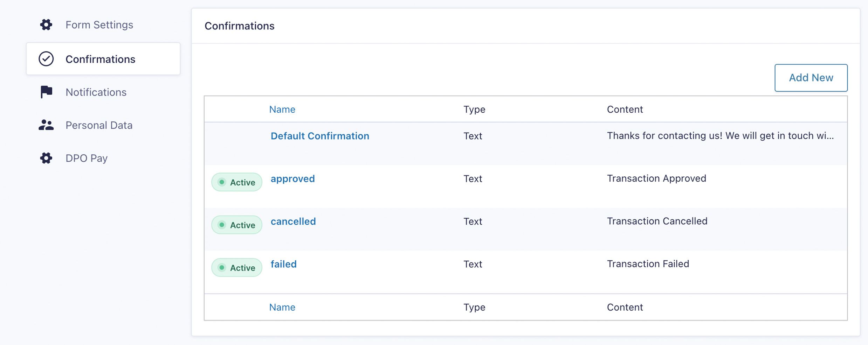Viewport: 868px width, 345px height.
Task: Open the cancelled confirmation
Action: [x=293, y=221]
